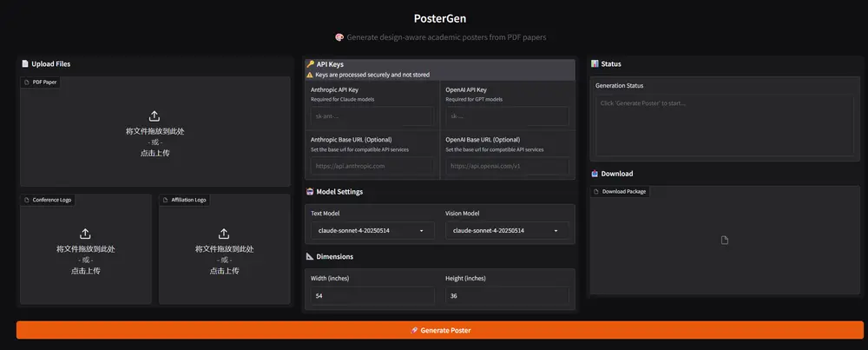Click the 'Required for GPT models' hint text
Viewport: 868px width, 350px height.
pyautogui.click(x=474, y=100)
